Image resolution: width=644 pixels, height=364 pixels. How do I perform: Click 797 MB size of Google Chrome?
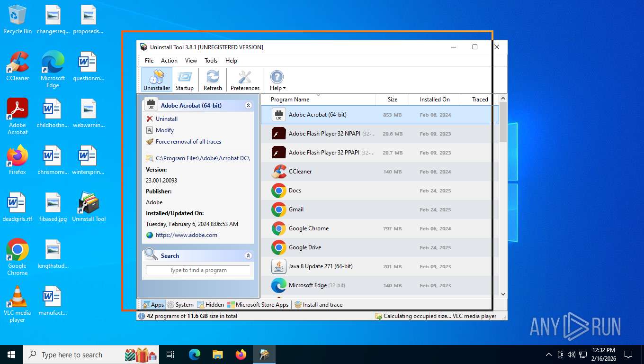coord(392,229)
